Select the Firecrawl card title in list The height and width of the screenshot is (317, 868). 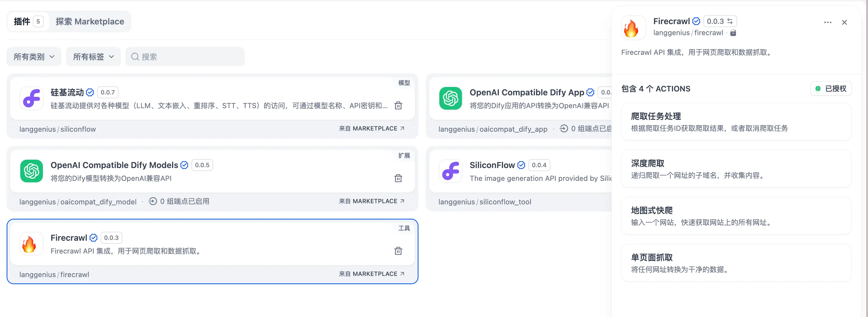click(69, 238)
